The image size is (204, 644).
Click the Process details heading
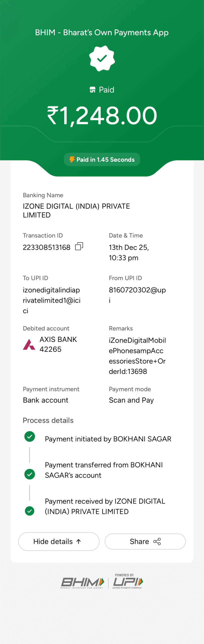[x=48, y=420]
